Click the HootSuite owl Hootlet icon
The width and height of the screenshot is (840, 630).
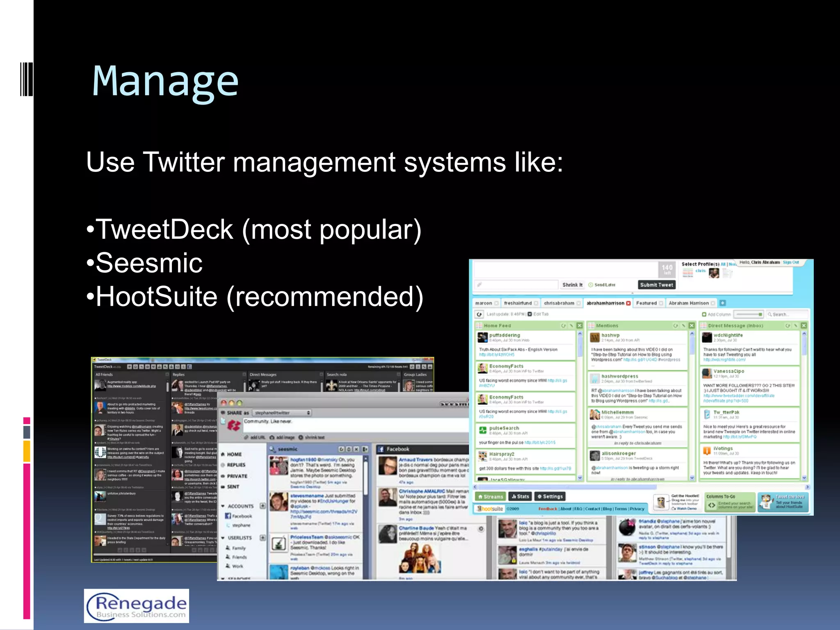[x=661, y=502]
